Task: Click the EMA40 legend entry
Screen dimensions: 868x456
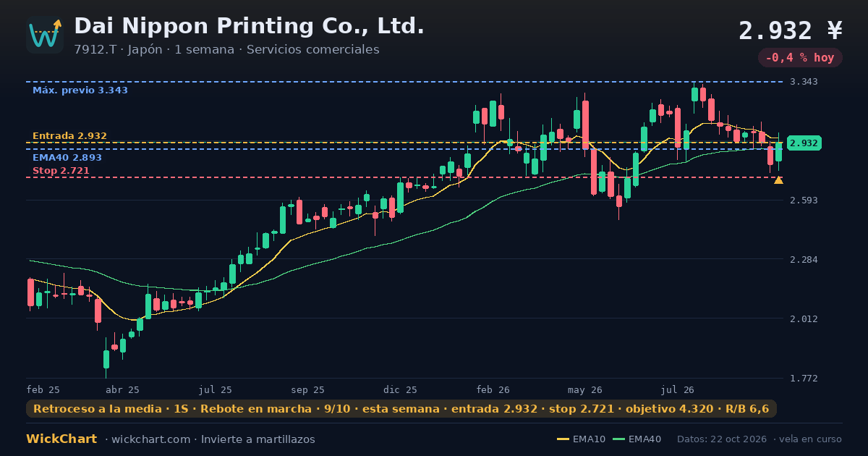Action: pyautogui.click(x=637, y=439)
